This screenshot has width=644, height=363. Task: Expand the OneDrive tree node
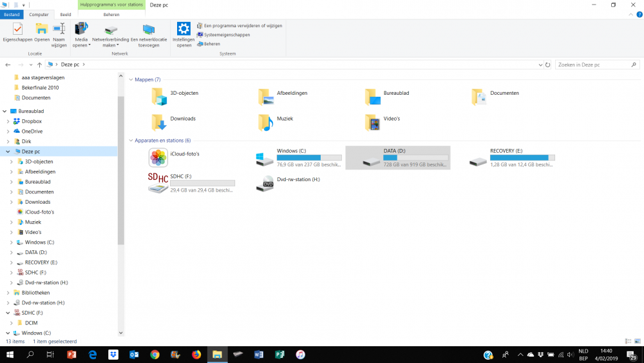pyautogui.click(x=8, y=132)
